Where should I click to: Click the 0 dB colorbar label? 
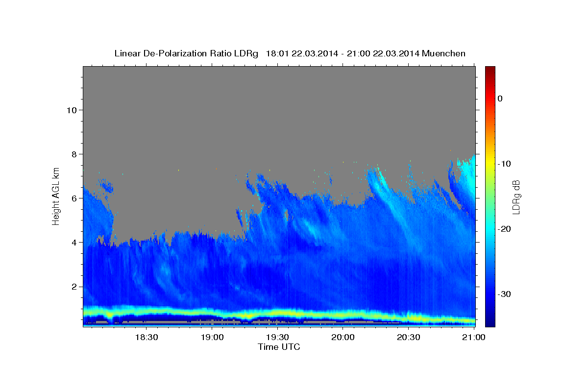(x=500, y=98)
